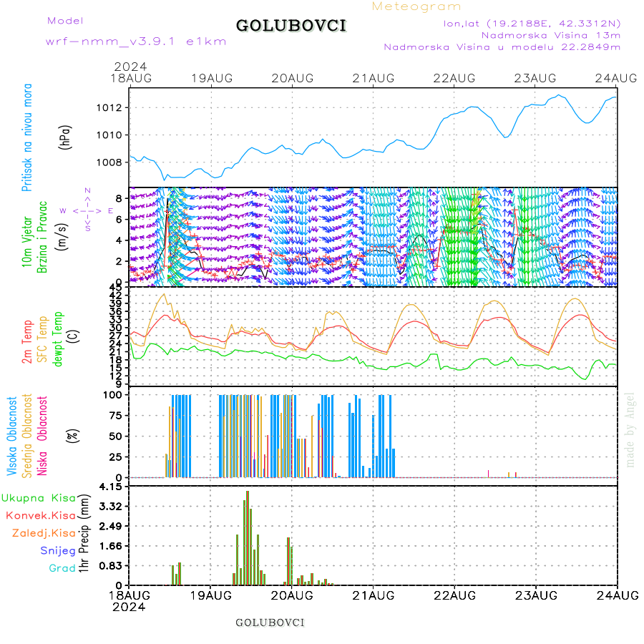Click the green "Ukupna Kisa" legend entry
The width and height of the screenshot is (644, 644).
[39, 498]
